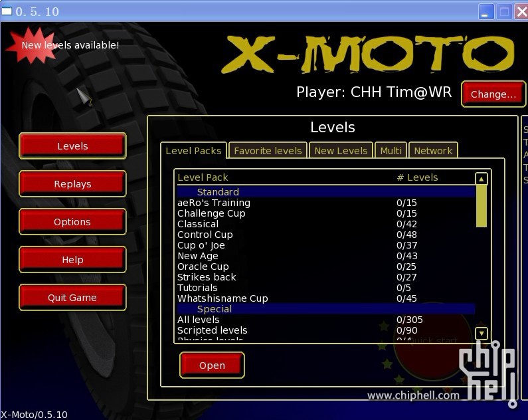Click the # Levels column header
This screenshot has width=528, height=420.
[x=418, y=177]
